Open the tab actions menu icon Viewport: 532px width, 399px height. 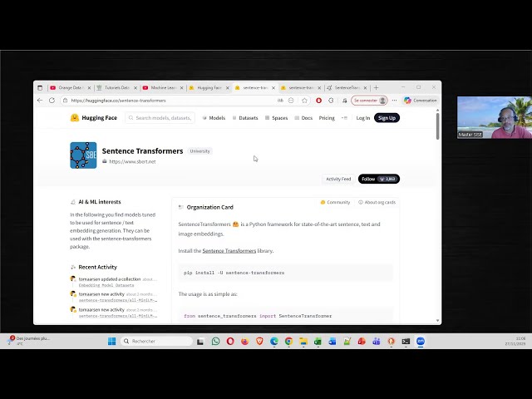coord(40,88)
